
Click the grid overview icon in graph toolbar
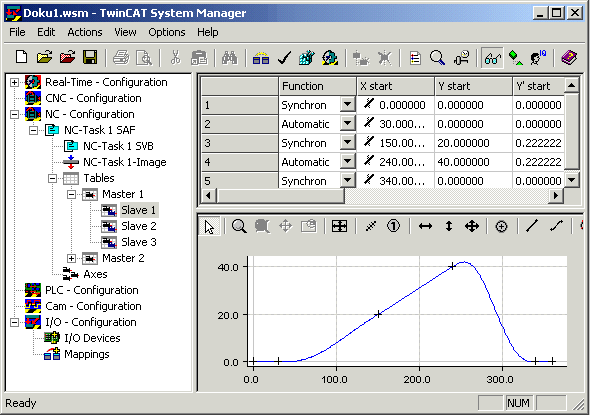[339, 226]
